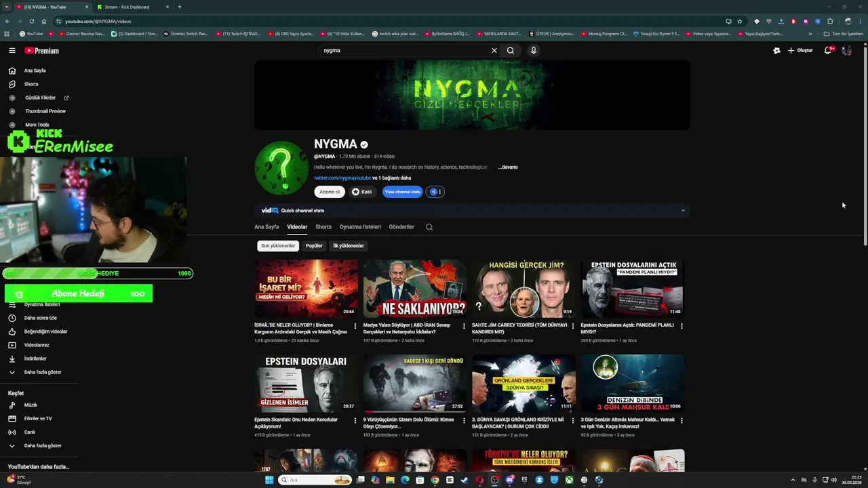Click the NYGMA channel avatar image
Screen dimensions: 868x488
[x=281, y=167]
